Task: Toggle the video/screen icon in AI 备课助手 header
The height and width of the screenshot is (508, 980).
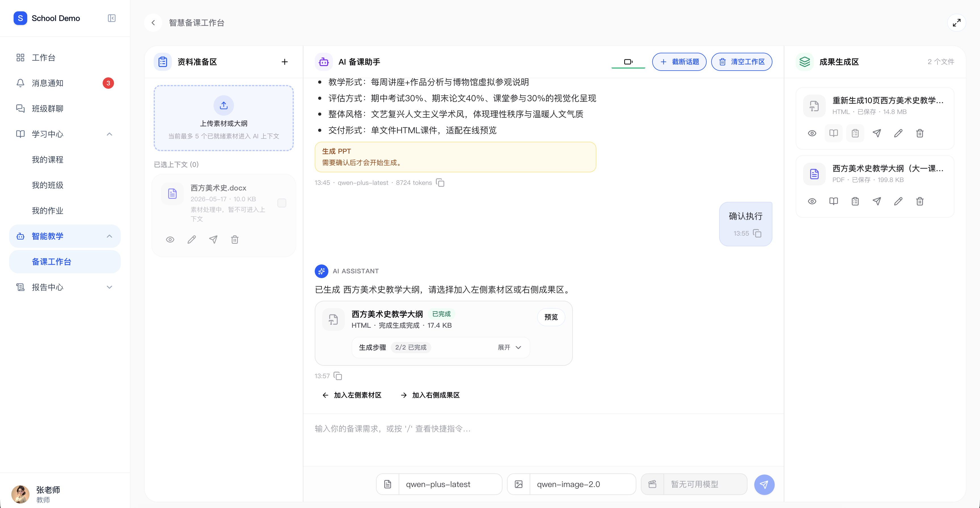Action: (x=628, y=62)
